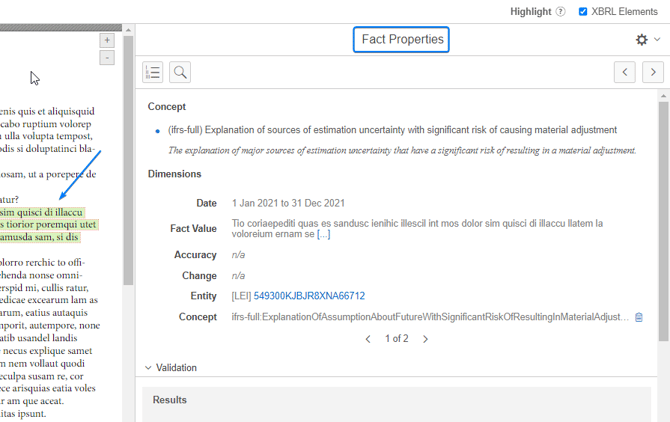Select the Fact Properties panel title
The image size is (670, 422).
tap(401, 40)
